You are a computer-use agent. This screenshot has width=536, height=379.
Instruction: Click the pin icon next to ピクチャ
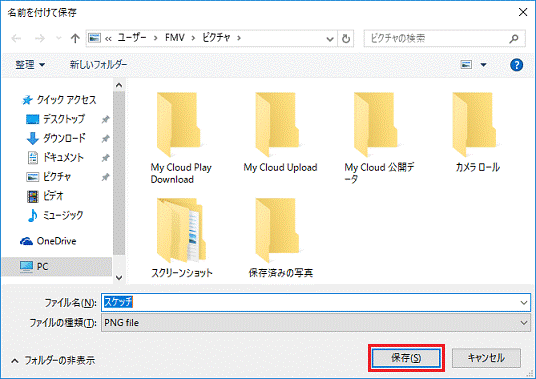click(x=105, y=177)
